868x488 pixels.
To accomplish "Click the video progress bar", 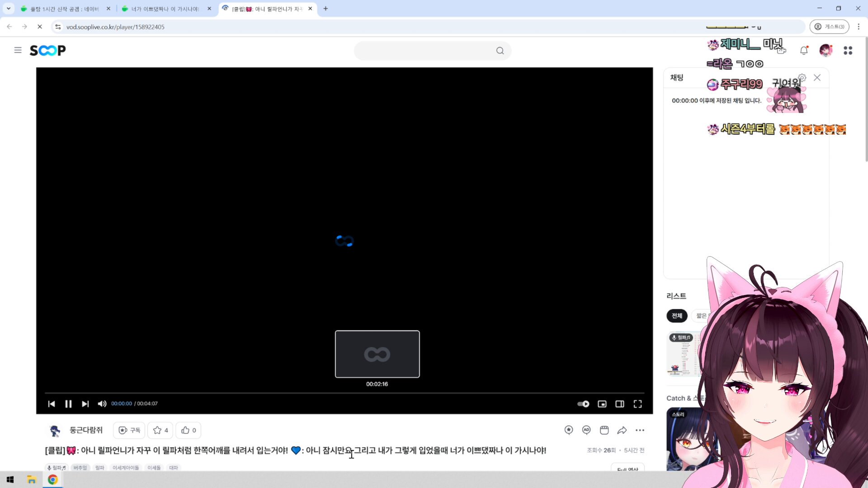I will point(344,393).
